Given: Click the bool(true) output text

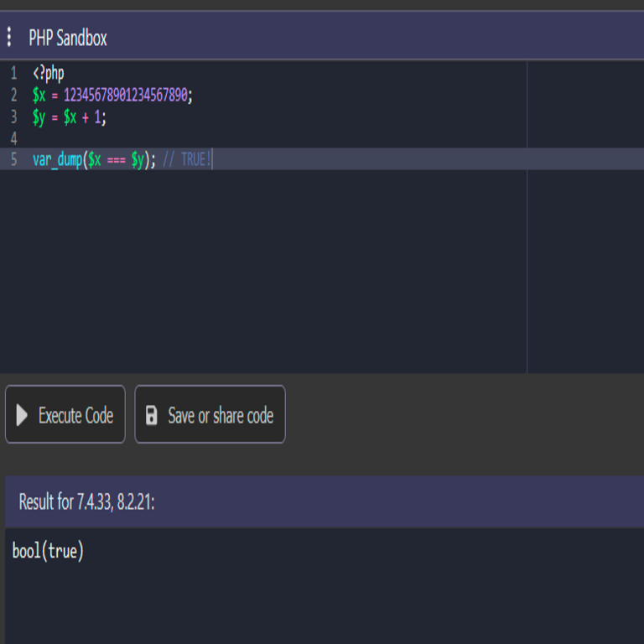Looking at the screenshot, I should coord(49,551).
